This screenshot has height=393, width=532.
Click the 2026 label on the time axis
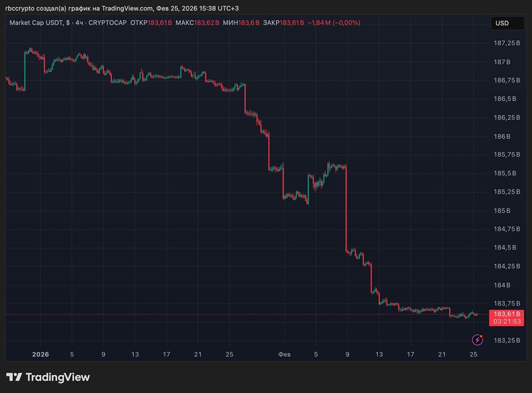pos(40,354)
